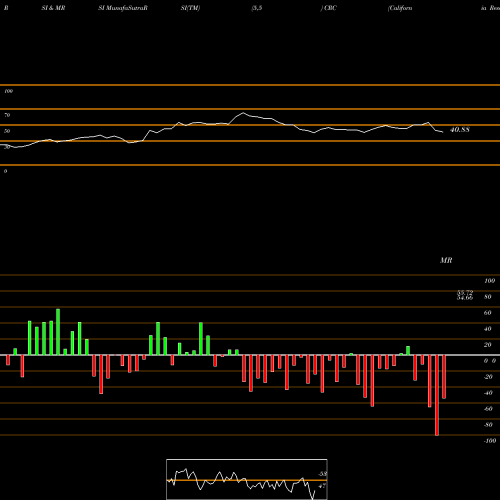The width and height of the screenshot is (500, 500).
Task: Click the 80 label on the MR axis
Action: pos(488,297)
